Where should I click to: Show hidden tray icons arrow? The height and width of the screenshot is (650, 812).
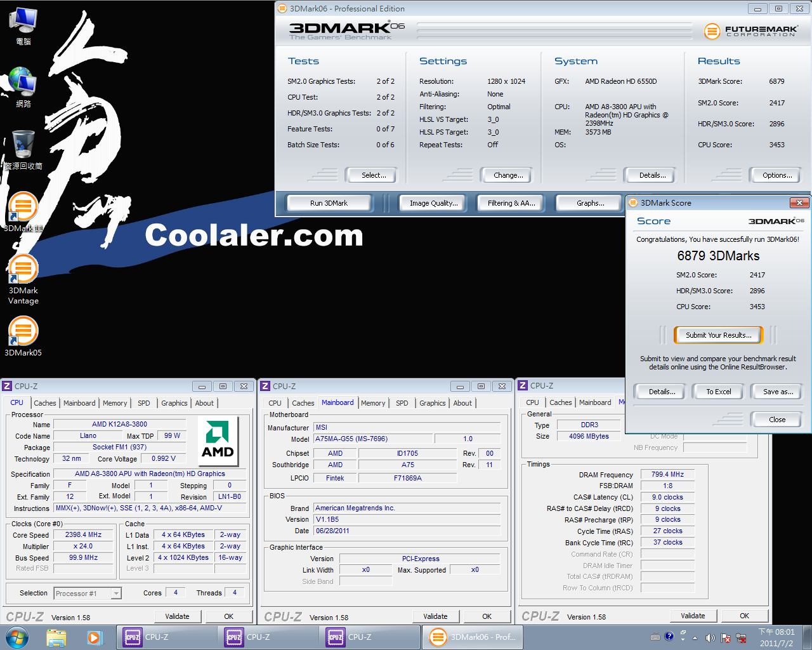[x=695, y=637]
